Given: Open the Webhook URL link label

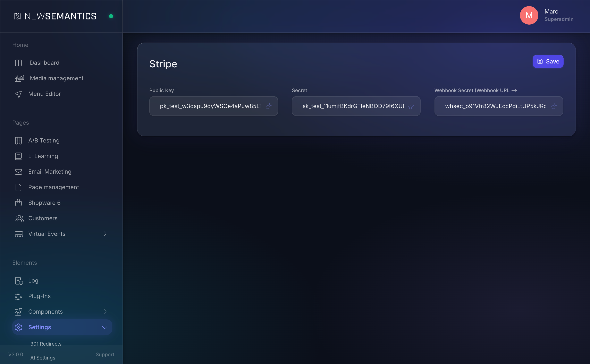Looking at the screenshot, I should (x=475, y=90).
